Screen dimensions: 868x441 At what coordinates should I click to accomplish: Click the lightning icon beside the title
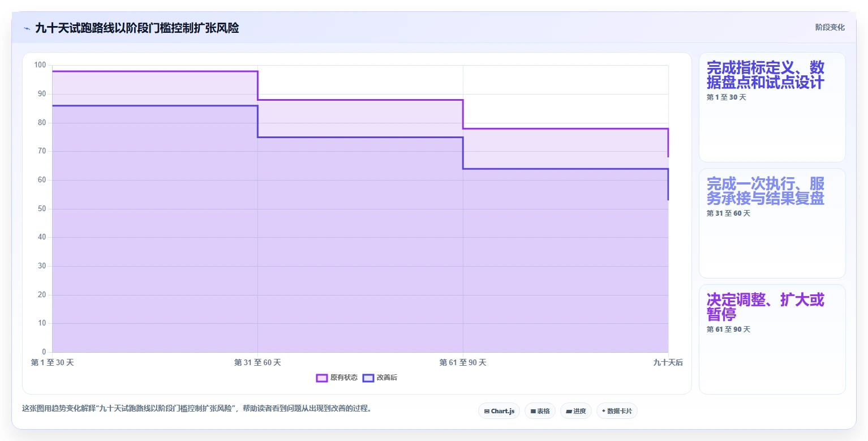coord(27,28)
